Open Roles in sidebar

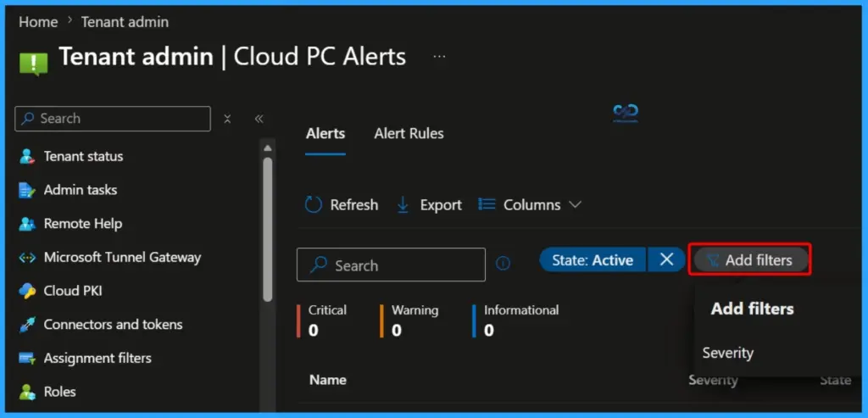click(60, 392)
